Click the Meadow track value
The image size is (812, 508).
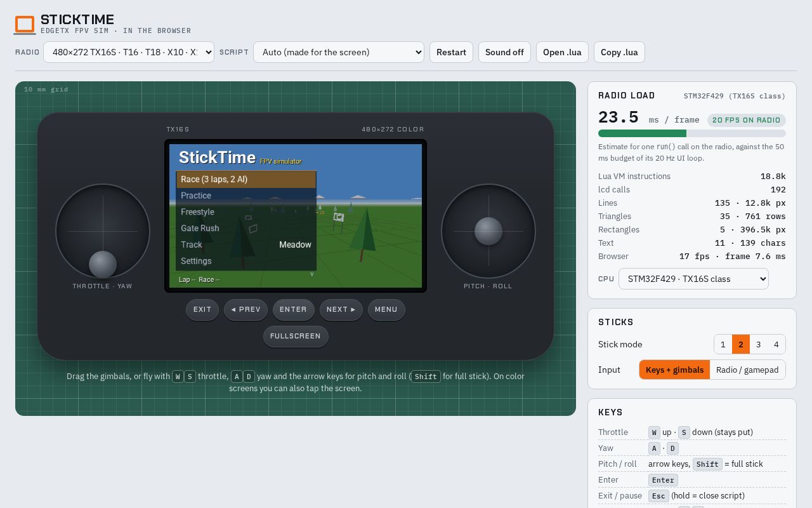[295, 244]
